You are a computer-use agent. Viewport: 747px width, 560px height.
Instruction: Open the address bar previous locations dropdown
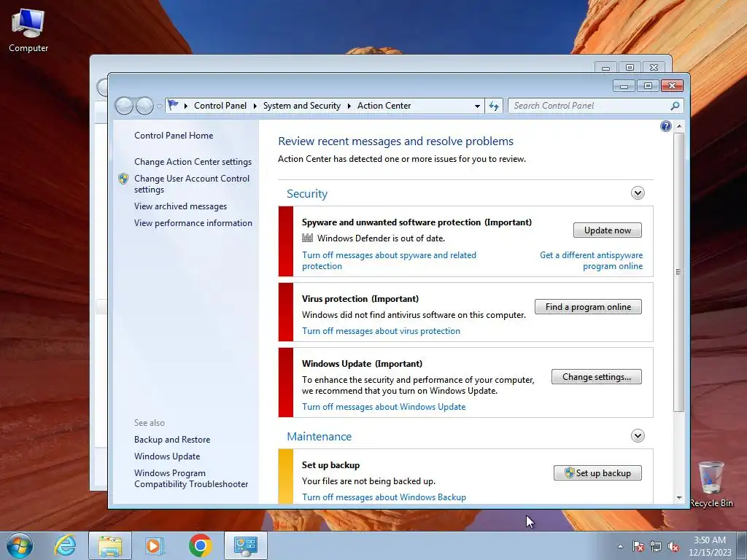477,106
